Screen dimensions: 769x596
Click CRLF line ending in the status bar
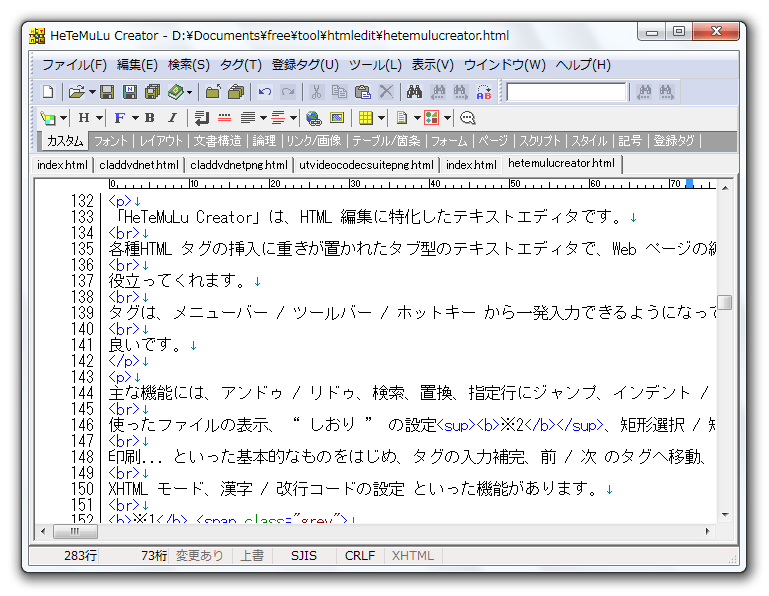click(x=359, y=555)
